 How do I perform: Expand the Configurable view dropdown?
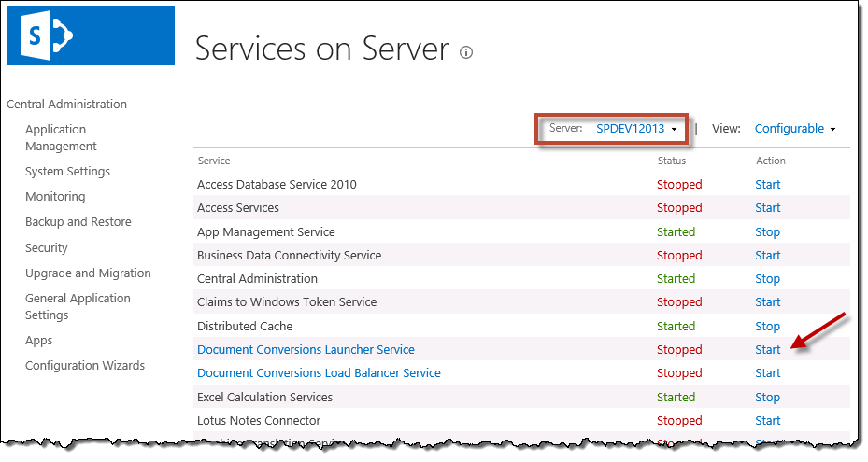pos(794,129)
